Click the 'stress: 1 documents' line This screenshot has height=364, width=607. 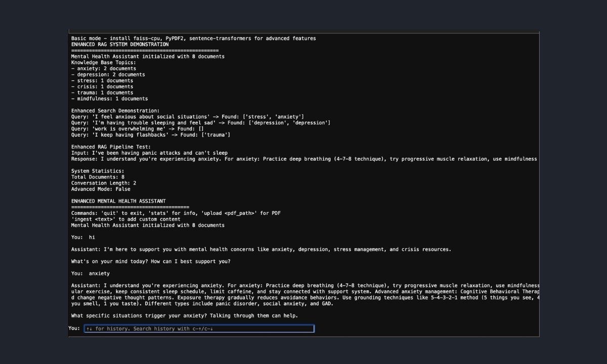pyautogui.click(x=102, y=81)
